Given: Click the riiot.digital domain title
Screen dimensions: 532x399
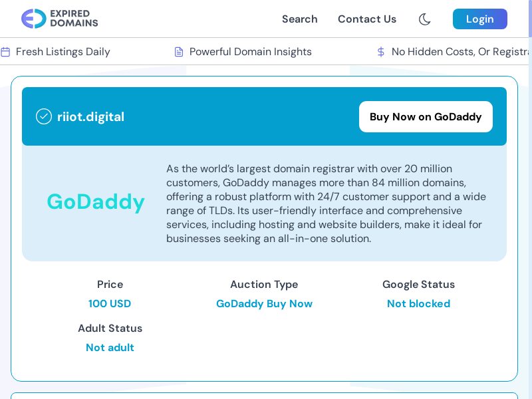Looking at the screenshot, I should (90, 117).
